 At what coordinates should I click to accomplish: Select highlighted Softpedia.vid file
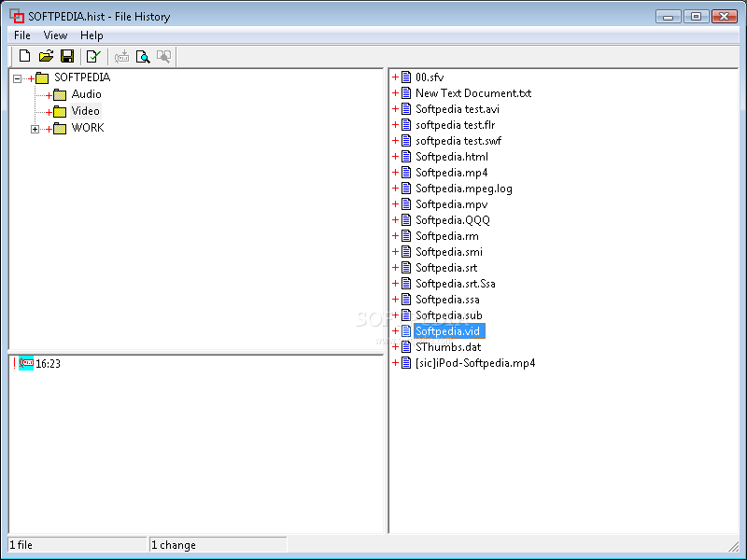tap(449, 331)
